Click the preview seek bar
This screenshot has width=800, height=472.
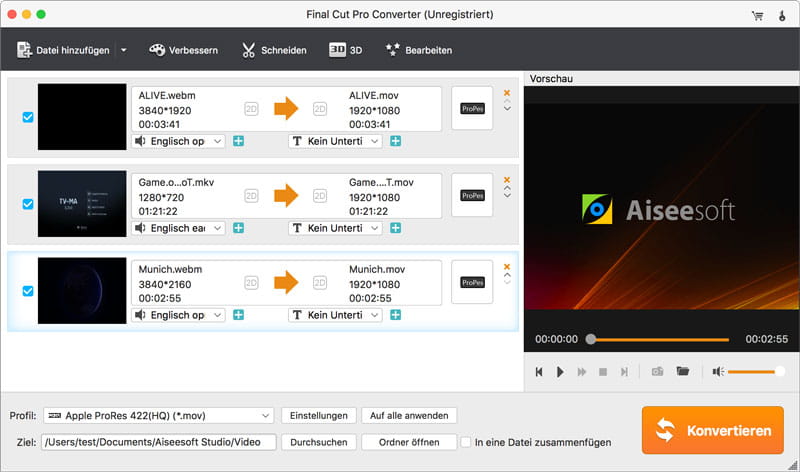point(660,339)
